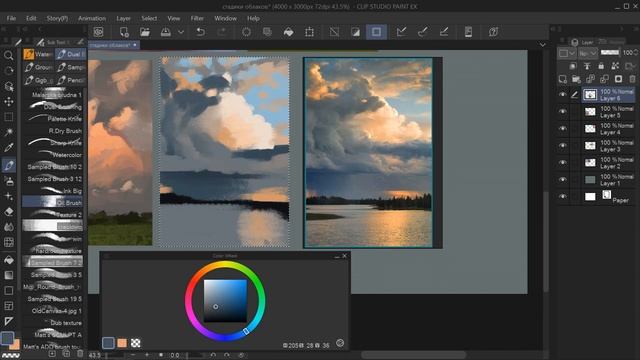Open the Filter menu

coord(197,18)
